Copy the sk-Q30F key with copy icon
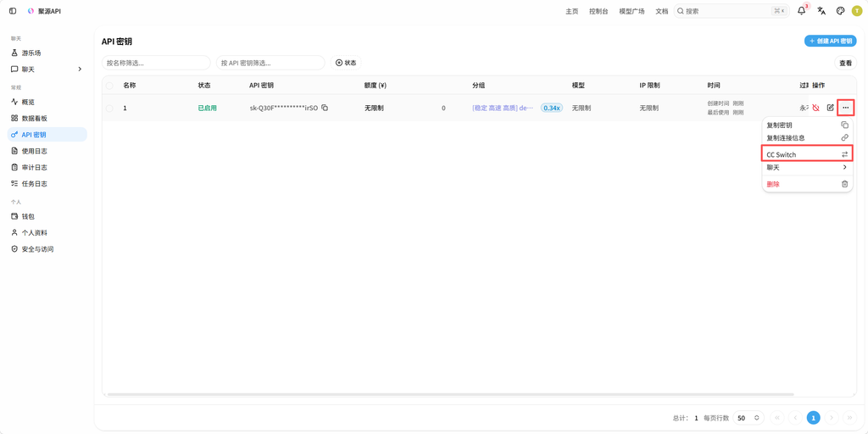Screen dimensions: 868x434 (325, 108)
